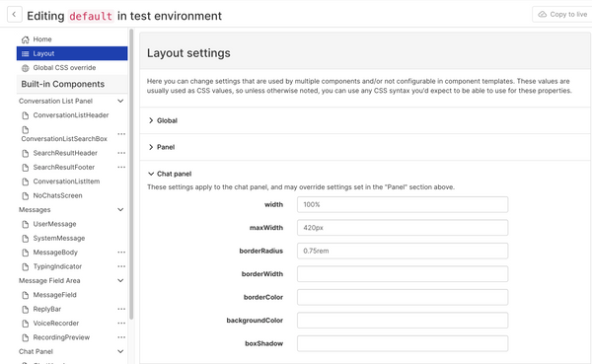This screenshot has width=592, height=364.
Task: Collapse the Message Field Area group
Action: coord(120,280)
